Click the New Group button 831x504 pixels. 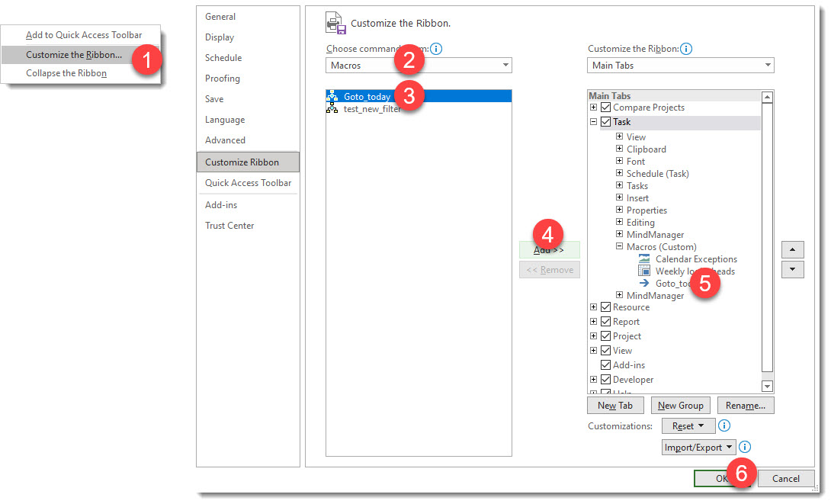click(x=680, y=405)
